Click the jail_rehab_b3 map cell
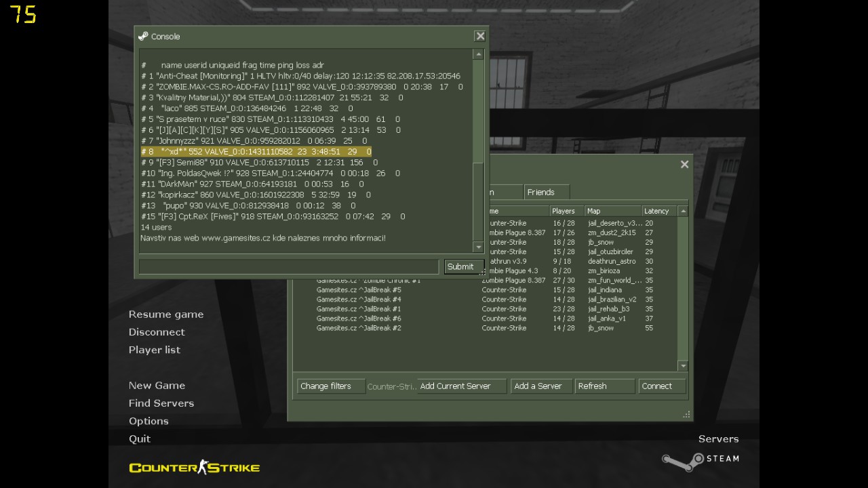The width and height of the screenshot is (868, 488). pos(608,308)
